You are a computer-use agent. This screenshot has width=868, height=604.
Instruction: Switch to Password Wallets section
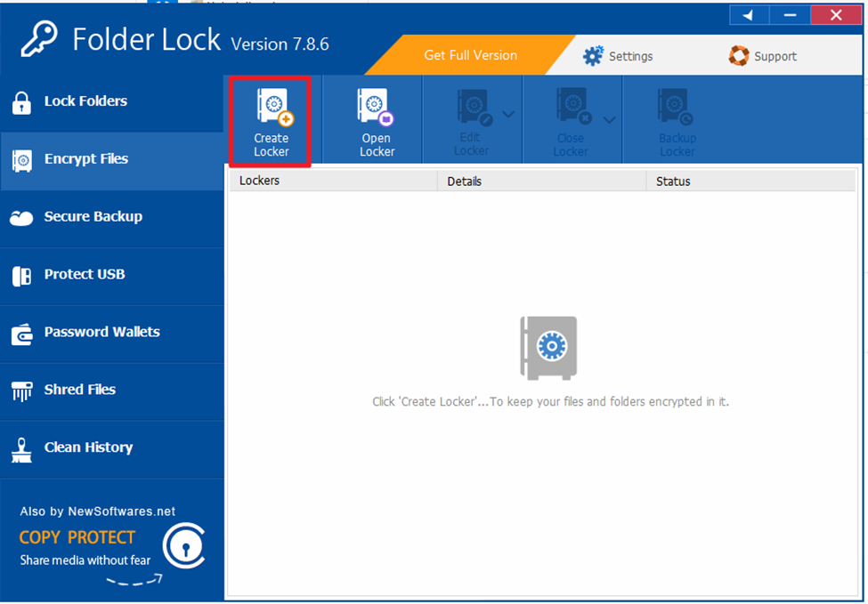tap(112, 334)
